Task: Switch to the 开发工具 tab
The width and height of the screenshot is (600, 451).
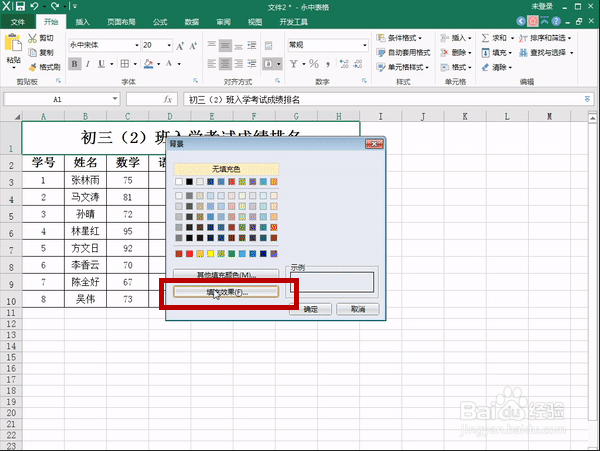Action: [293, 22]
